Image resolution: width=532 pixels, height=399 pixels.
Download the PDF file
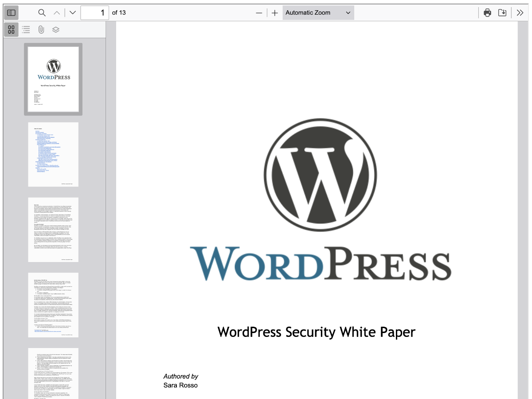502,13
